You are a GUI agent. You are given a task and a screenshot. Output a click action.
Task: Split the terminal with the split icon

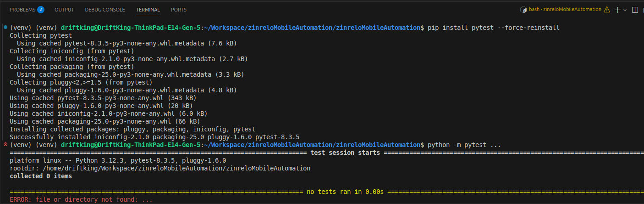click(x=635, y=10)
